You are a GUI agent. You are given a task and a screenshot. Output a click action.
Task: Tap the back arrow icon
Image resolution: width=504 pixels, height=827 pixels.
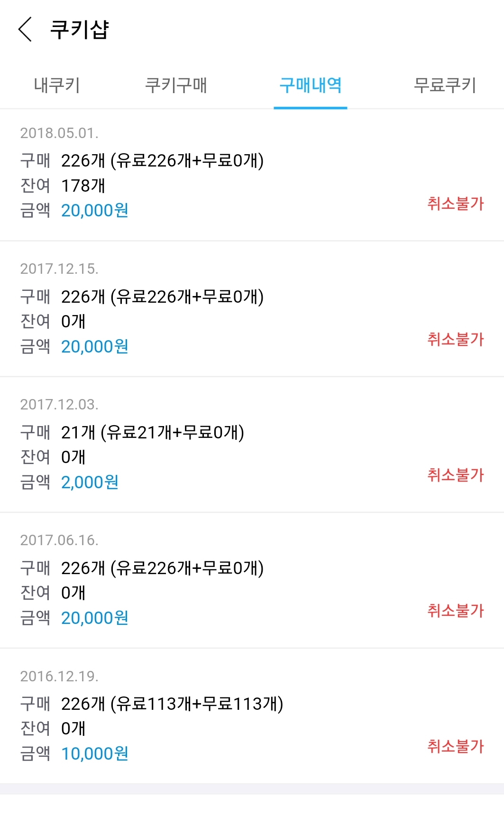tap(25, 29)
